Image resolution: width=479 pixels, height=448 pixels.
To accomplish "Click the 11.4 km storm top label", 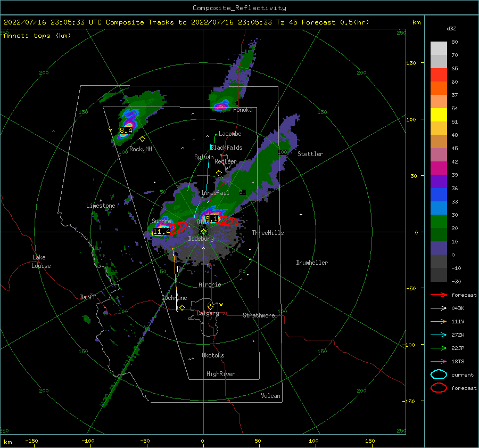I will 161,232.
